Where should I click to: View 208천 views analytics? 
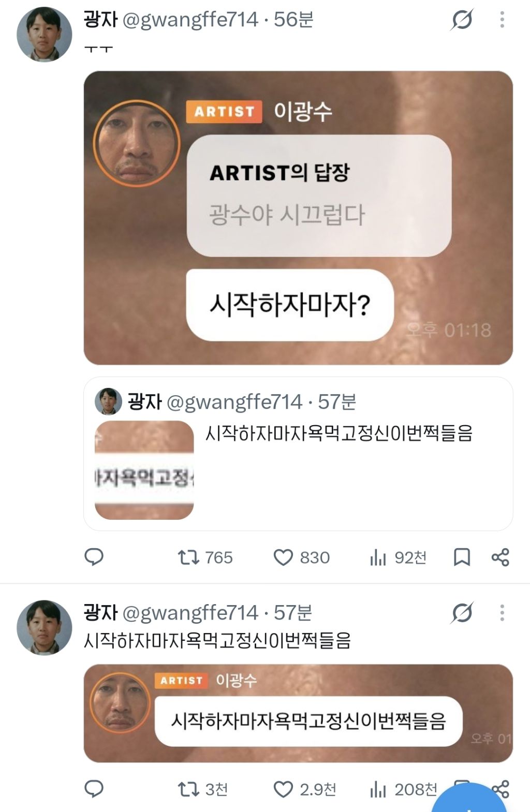tap(404, 789)
